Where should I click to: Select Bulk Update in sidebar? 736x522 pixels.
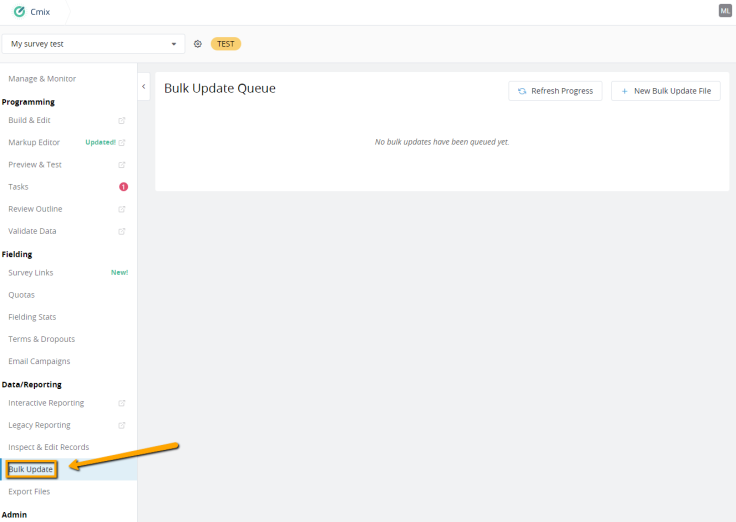31,469
